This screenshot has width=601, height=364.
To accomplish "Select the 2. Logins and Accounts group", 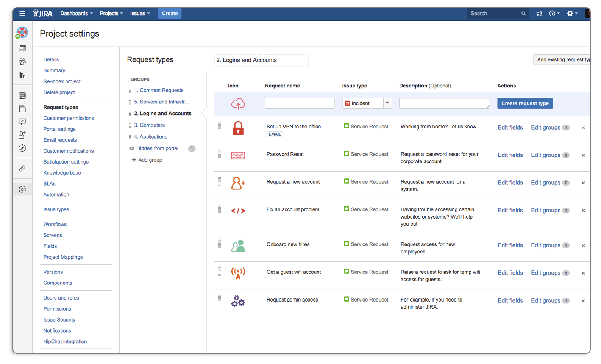I will (x=163, y=114).
